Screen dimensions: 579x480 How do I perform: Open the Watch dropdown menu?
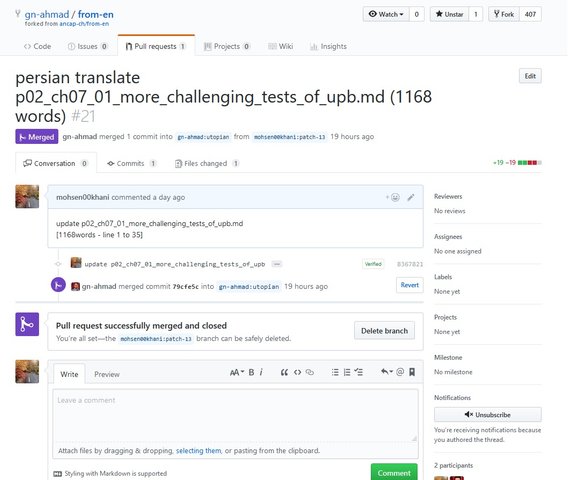click(x=386, y=14)
